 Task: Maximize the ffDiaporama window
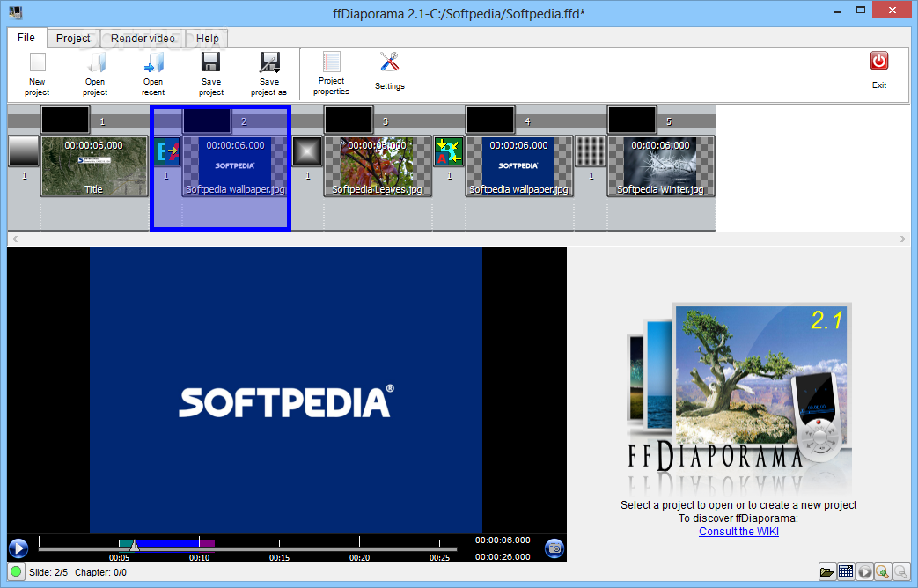pos(861,10)
